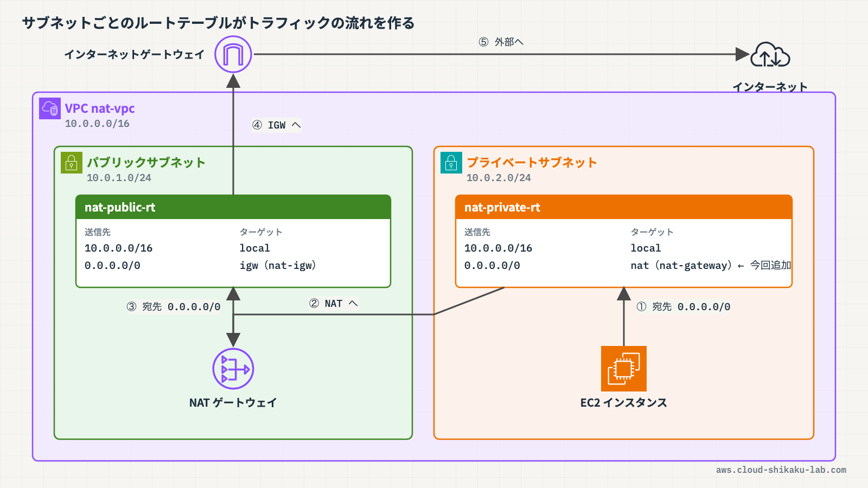
Task: Click the インターネット label under the cloud
Action: click(770, 87)
